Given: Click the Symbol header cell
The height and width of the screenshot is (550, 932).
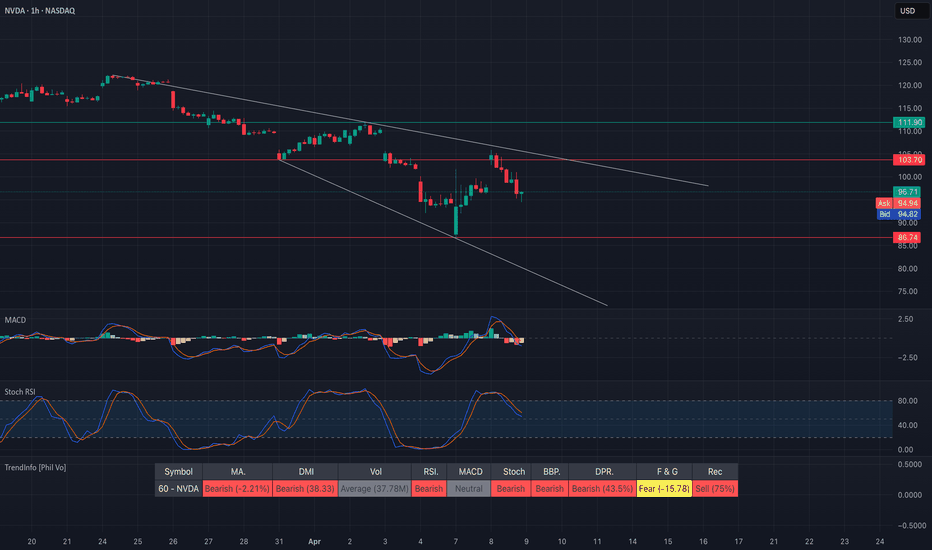Looking at the screenshot, I should pyautogui.click(x=178, y=472).
